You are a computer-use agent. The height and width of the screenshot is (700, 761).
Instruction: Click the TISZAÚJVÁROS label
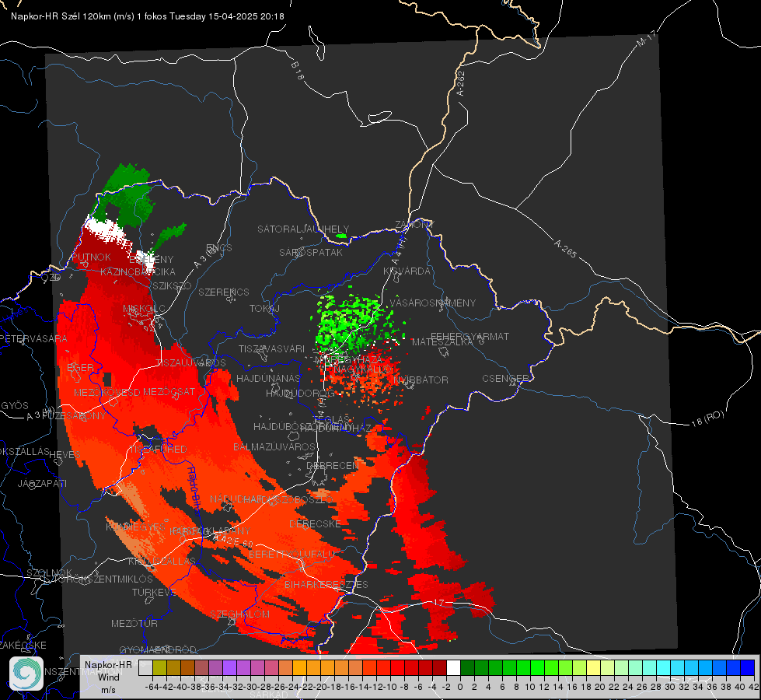[x=190, y=363]
